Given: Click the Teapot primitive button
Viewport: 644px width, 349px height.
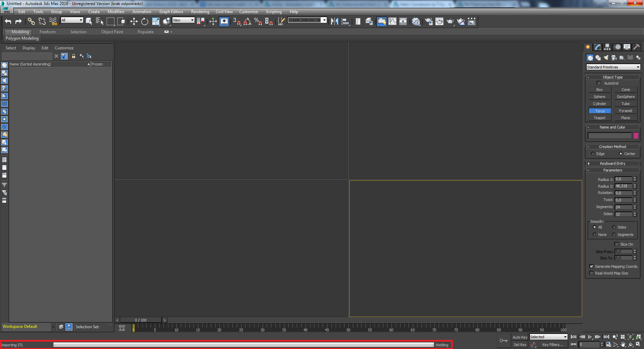Looking at the screenshot, I should click(x=599, y=117).
